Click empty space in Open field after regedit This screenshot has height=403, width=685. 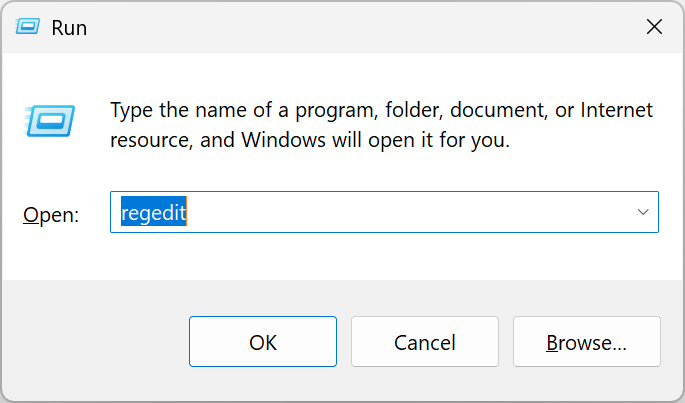(x=400, y=213)
